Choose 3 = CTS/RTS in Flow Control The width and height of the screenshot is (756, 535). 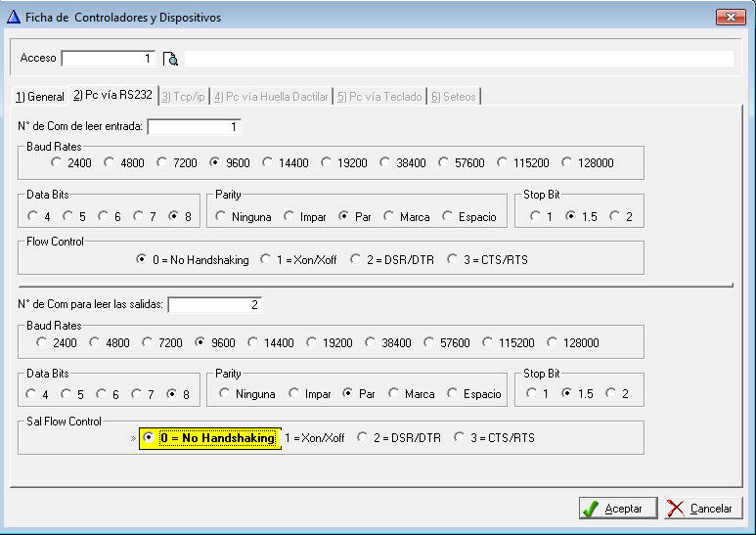click(x=453, y=260)
